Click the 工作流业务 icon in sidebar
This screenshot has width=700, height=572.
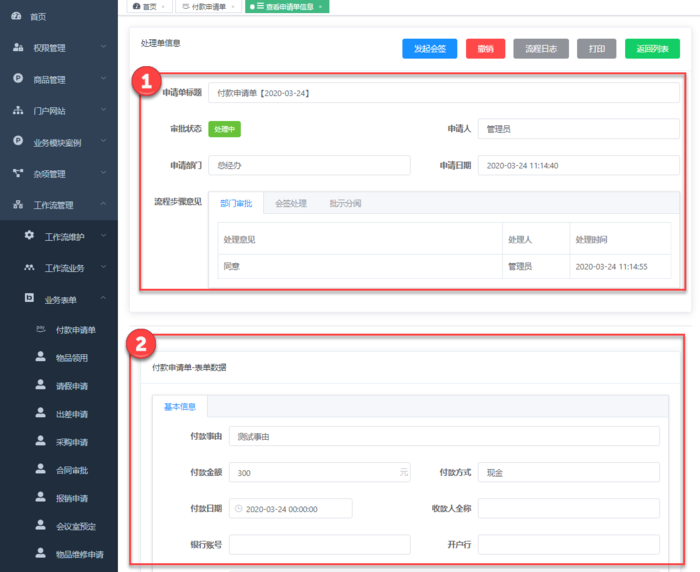[29, 267]
